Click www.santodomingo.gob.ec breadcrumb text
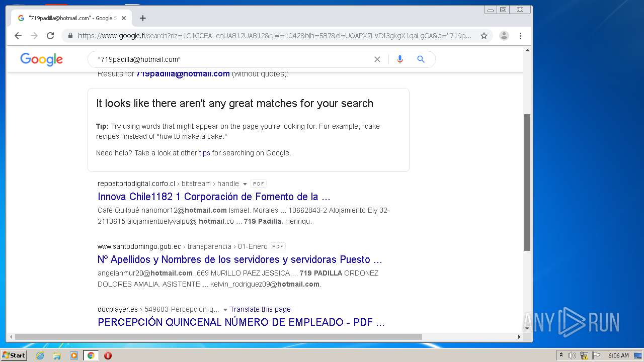The image size is (644, 362). tap(139, 246)
